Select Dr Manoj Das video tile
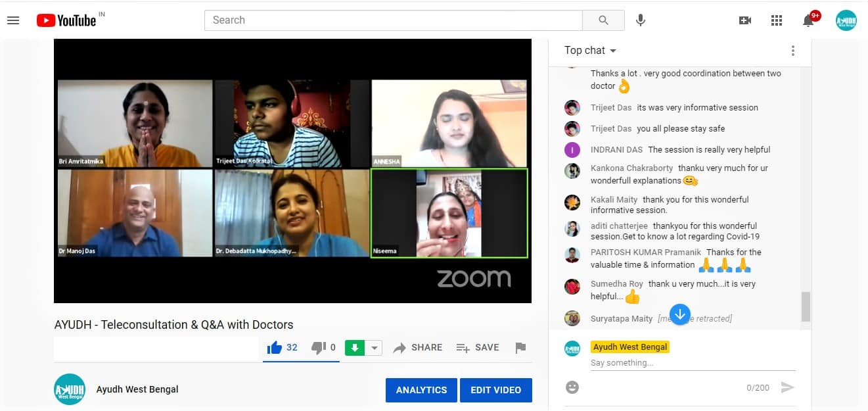Viewport: 868px width, 411px height. (135, 214)
